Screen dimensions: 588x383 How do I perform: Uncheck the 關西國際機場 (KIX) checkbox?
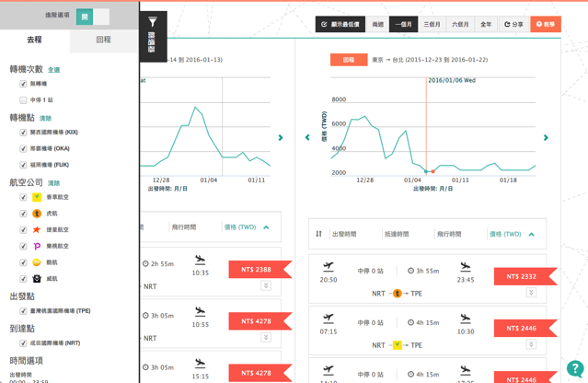[23, 133]
